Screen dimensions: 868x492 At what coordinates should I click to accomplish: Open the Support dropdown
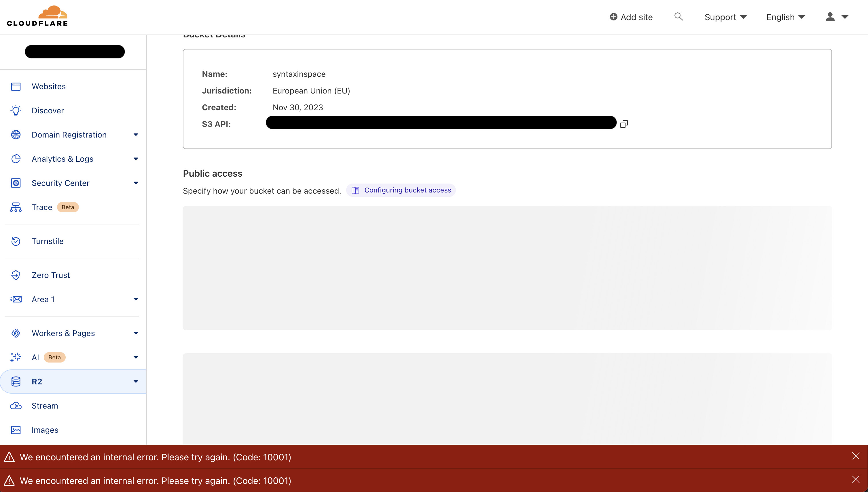coord(725,17)
